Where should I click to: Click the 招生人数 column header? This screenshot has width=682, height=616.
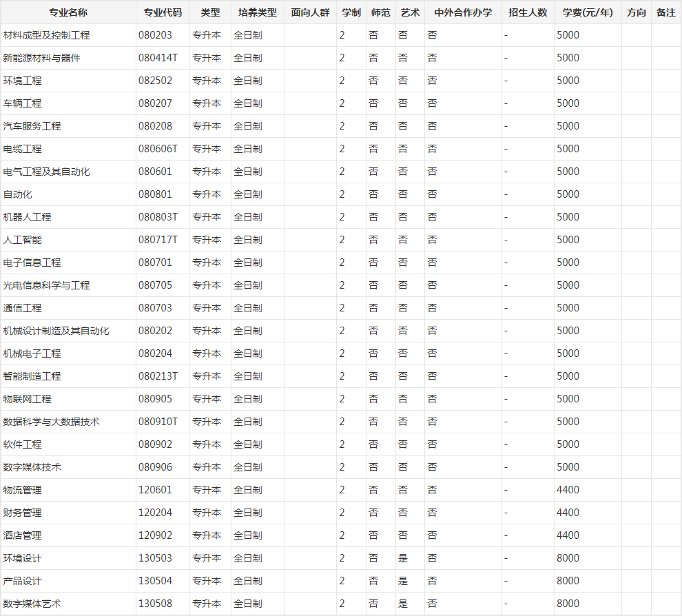528,12
